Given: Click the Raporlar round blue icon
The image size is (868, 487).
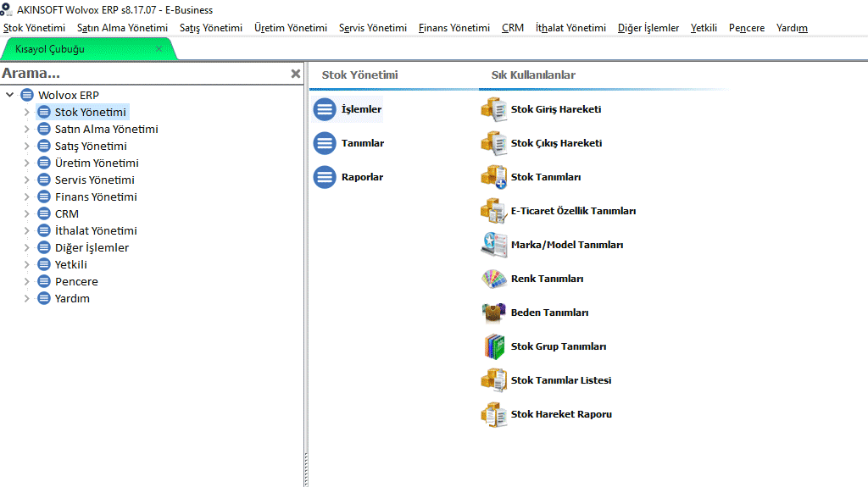Looking at the screenshot, I should (325, 177).
